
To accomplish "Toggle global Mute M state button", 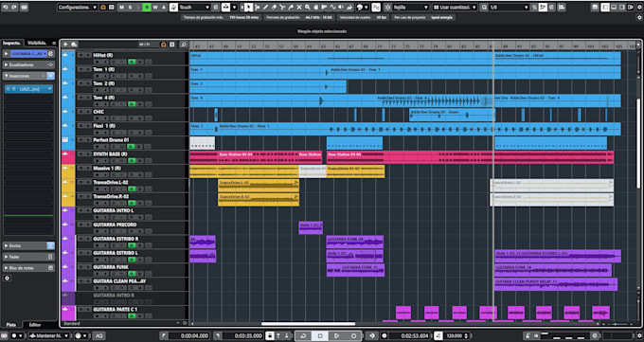I will 122,7.
